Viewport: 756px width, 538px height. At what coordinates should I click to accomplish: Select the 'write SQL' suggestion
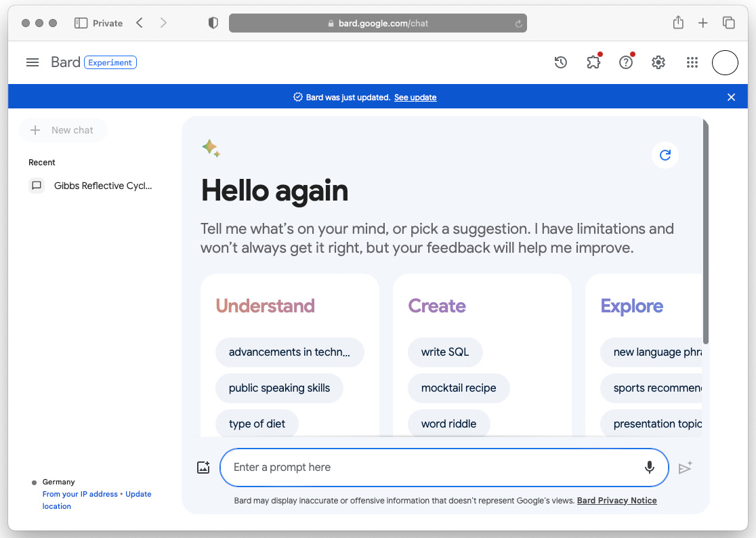tap(445, 352)
